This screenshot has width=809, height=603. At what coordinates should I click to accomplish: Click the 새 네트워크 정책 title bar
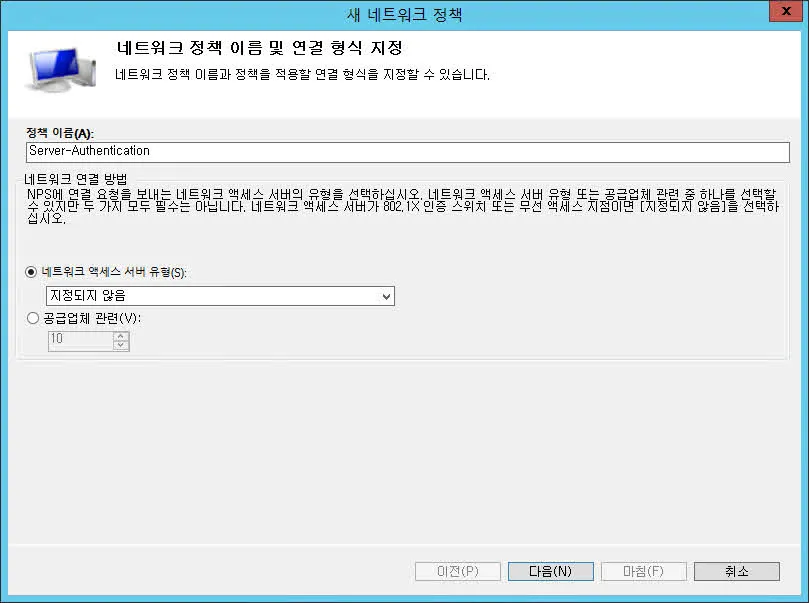404,11
